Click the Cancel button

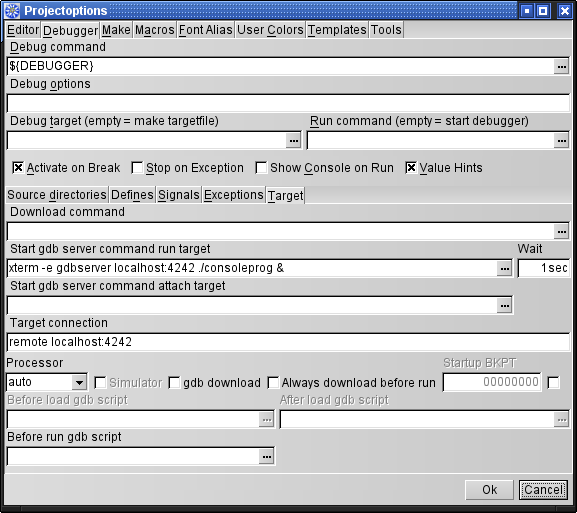pos(543,490)
